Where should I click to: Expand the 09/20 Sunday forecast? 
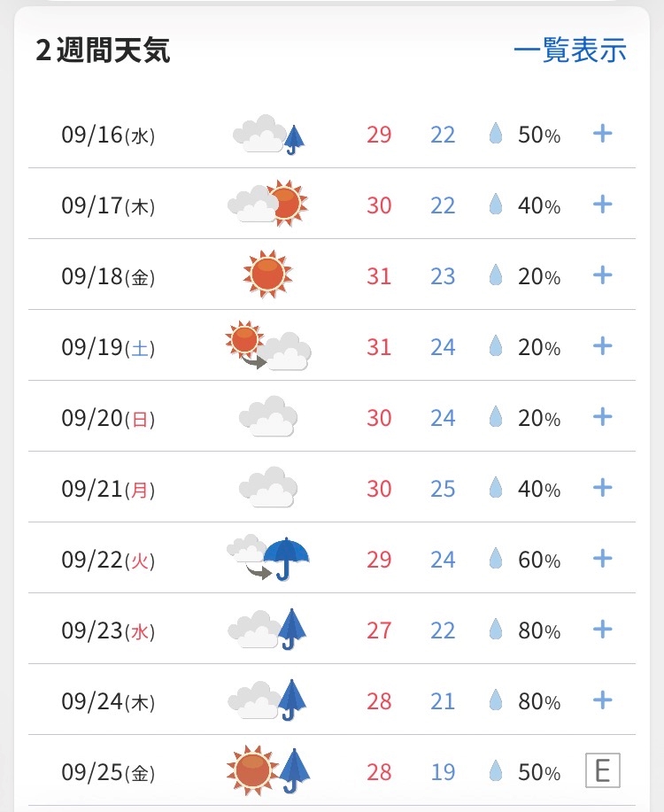(602, 416)
